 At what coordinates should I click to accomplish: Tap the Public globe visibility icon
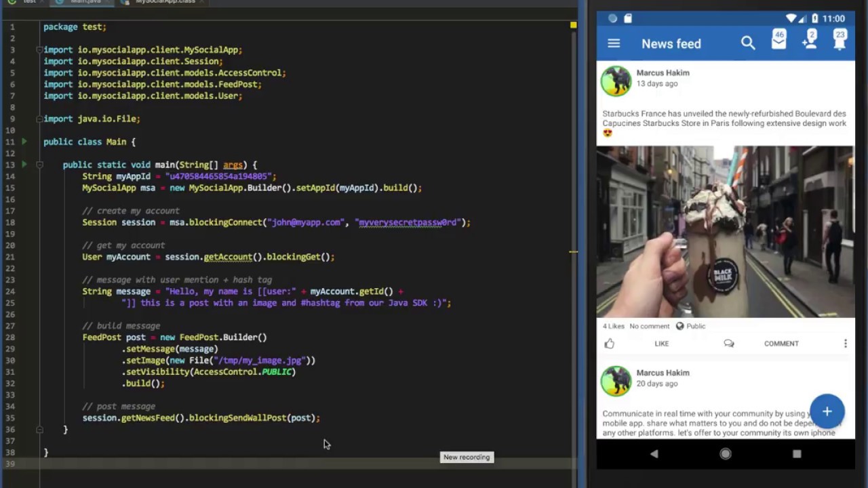pyautogui.click(x=679, y=326)
